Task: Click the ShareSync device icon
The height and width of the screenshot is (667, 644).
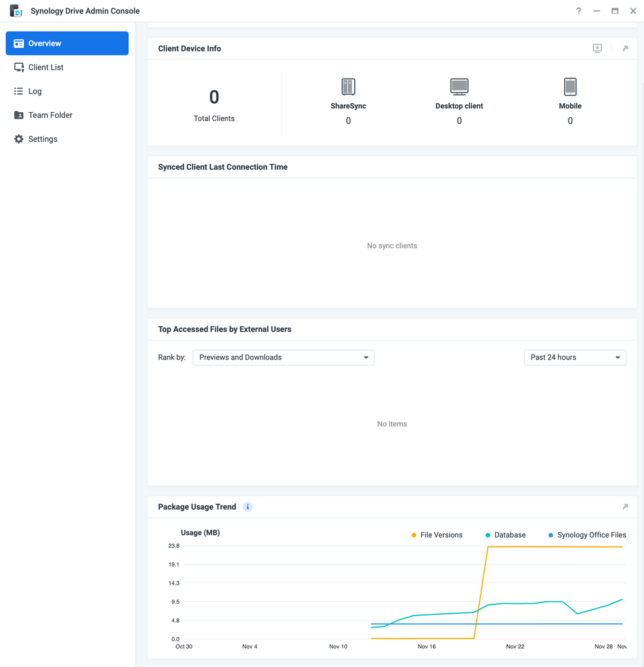Action: pos(348,86)
